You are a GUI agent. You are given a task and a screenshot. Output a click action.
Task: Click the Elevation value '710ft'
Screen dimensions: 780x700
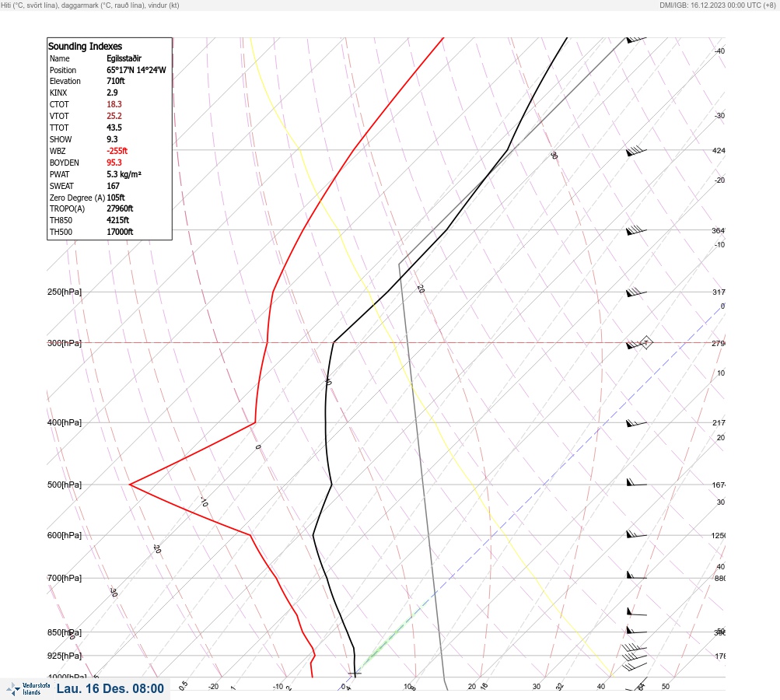point(115,81)
